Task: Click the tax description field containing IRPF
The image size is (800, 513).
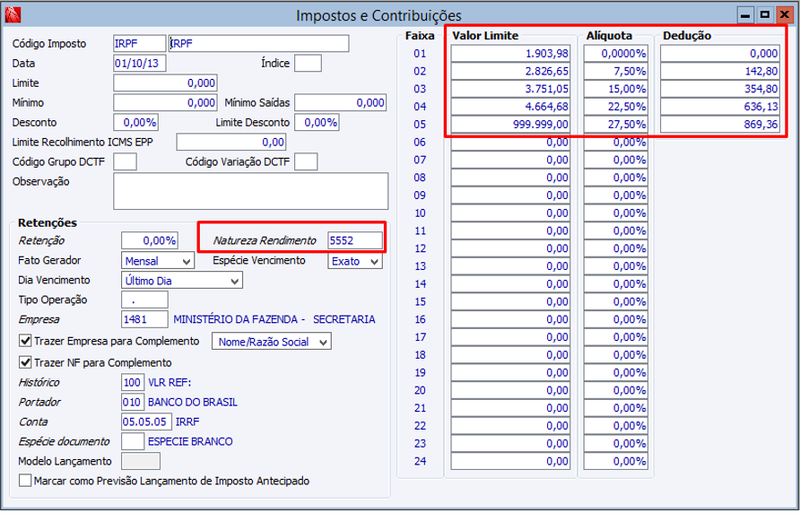Action: (x=259, y=43)
